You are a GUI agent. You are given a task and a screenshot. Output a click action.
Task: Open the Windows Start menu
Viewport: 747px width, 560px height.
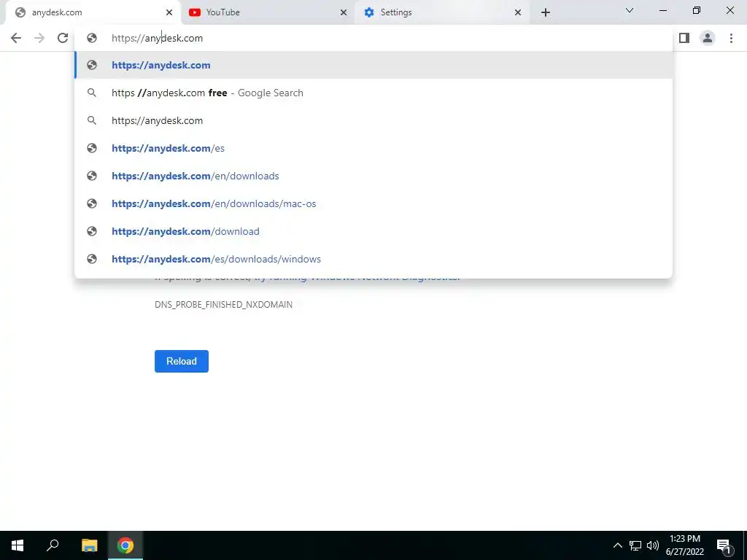coord(18,545)
